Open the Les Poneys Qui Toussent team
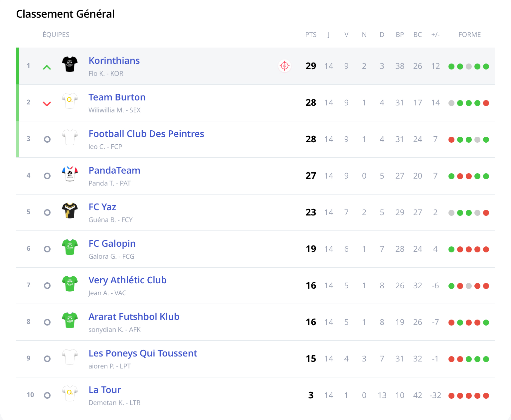 coord(143,353)
